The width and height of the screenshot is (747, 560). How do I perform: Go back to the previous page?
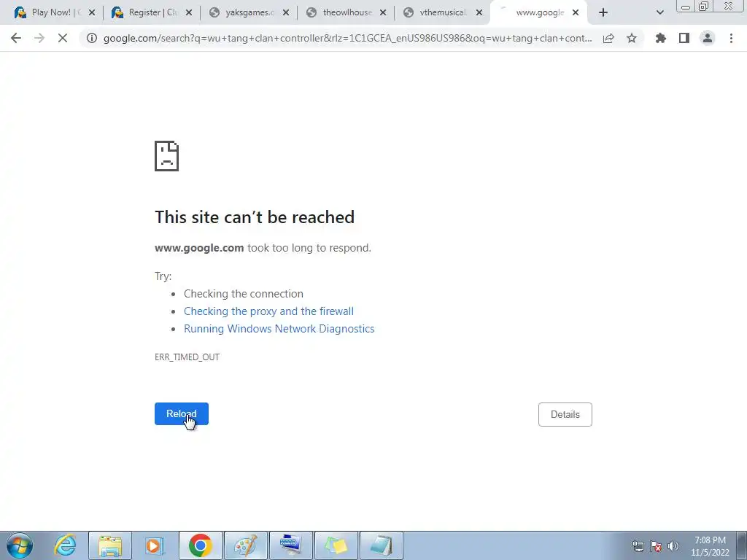point(16,38)
